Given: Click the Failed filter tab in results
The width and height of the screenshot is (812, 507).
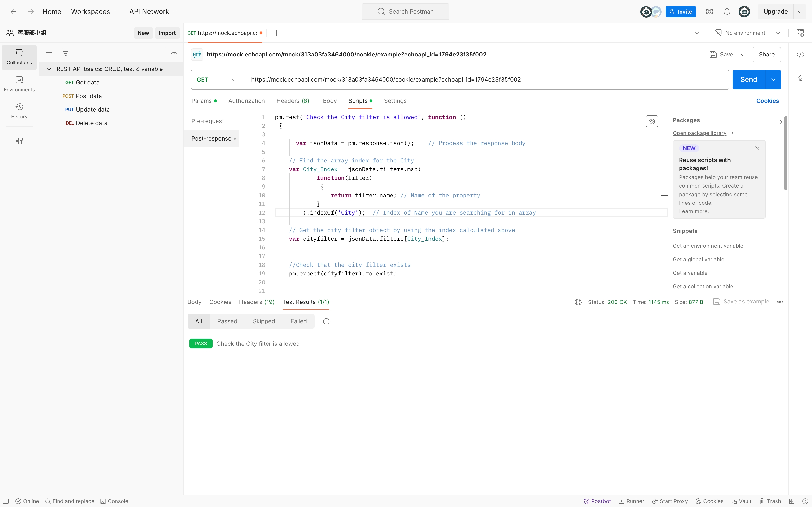Looking at the screenshot, I should point(298,321).
